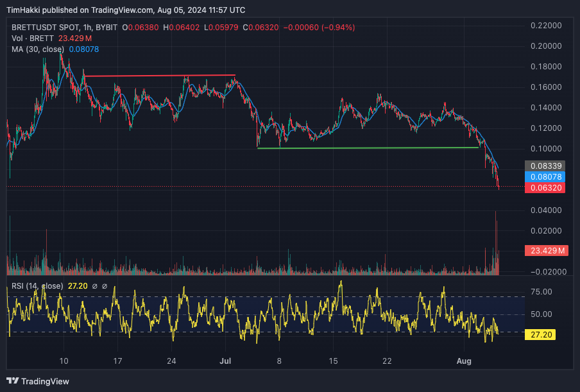The image size is (580, 392).
Task: Select the MA (30, close) indicator legend
Action: point(38,49)
